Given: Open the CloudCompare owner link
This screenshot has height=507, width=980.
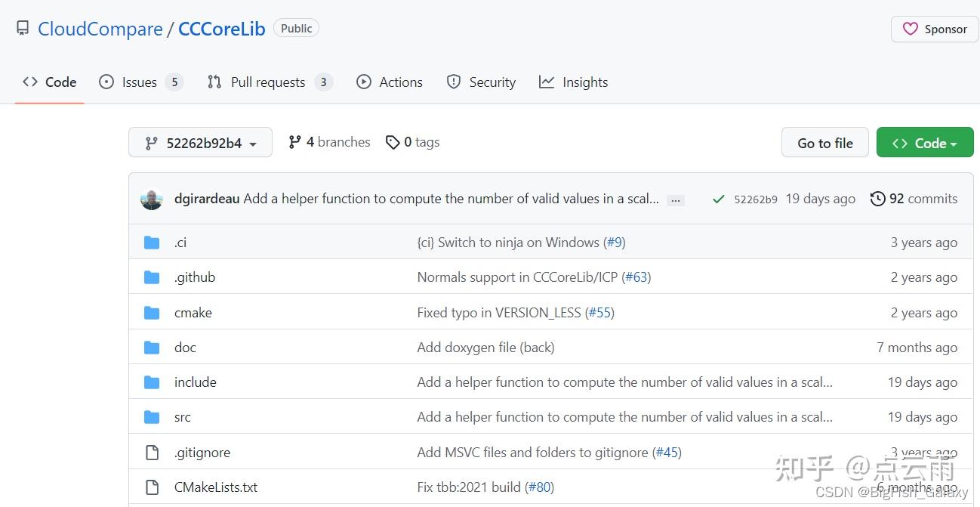Looking at the screenshot, I should tap(100, 29).
